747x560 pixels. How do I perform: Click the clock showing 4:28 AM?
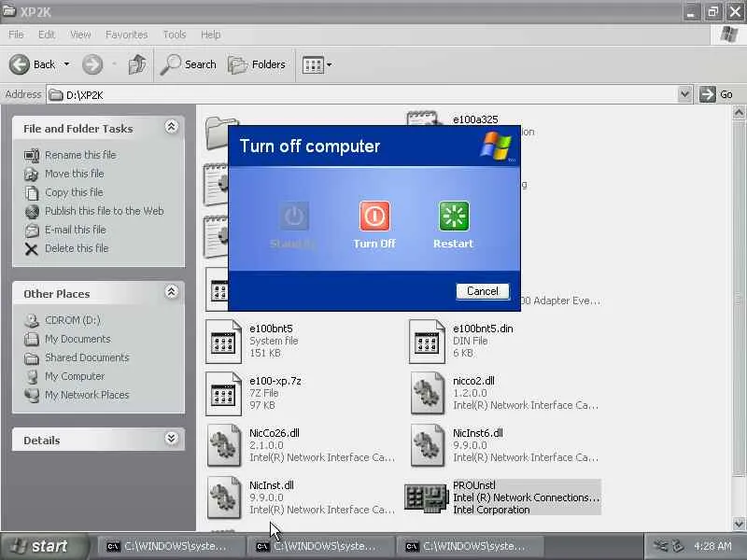[x=712, y=546]
